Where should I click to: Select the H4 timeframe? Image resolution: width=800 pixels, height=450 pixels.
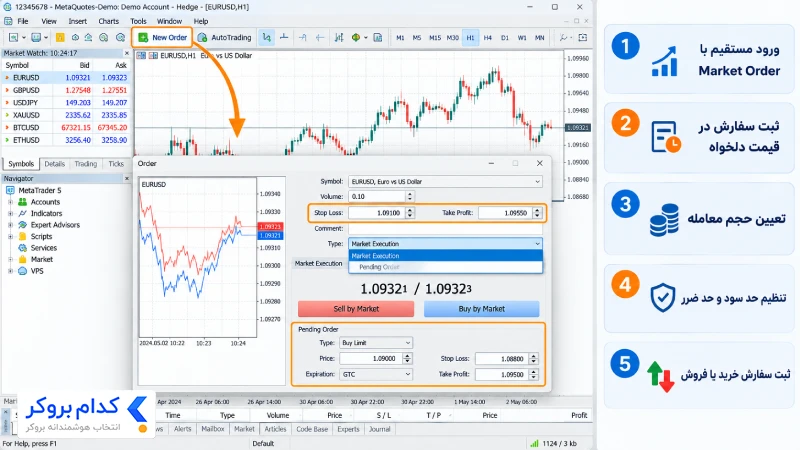tap(488, 38)
